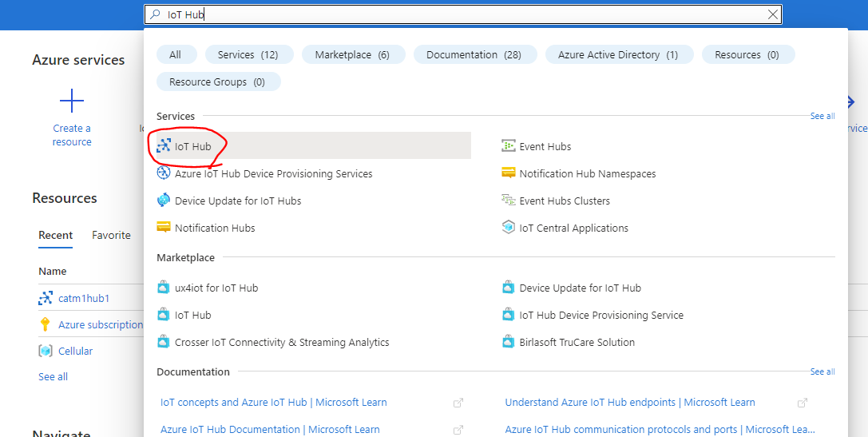Viewport: 868px width, 437px height.
Task: Click the Event Hubs Clusters icon
Action: coord(508,200)
